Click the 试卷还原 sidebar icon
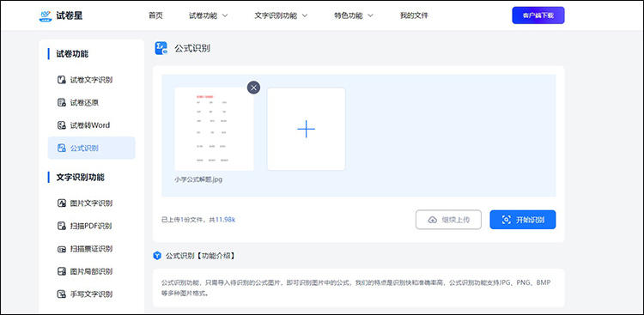This screenshot has height=315, width=644. (x=61, y=102)
